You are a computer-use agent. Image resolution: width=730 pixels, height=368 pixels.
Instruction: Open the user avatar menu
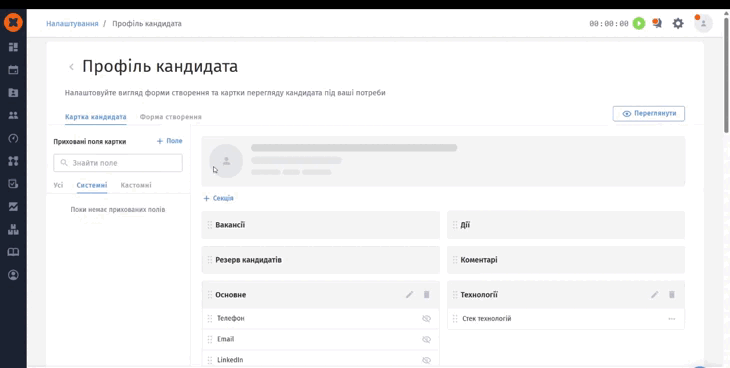pyautogui.click(x=703, y=23)
